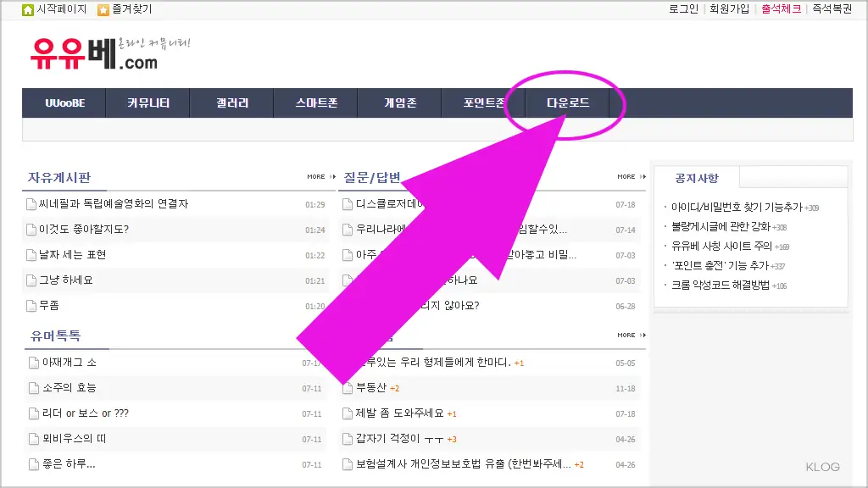Image resolution: width=868 pixels, height=488 pixels.
Task: Open notice 아이디/비밀번호 찾기 기능추가
Action: (x=737, y=207)
